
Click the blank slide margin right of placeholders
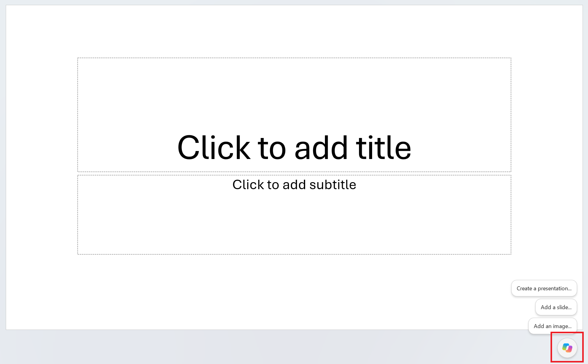[x=547, y=152]
